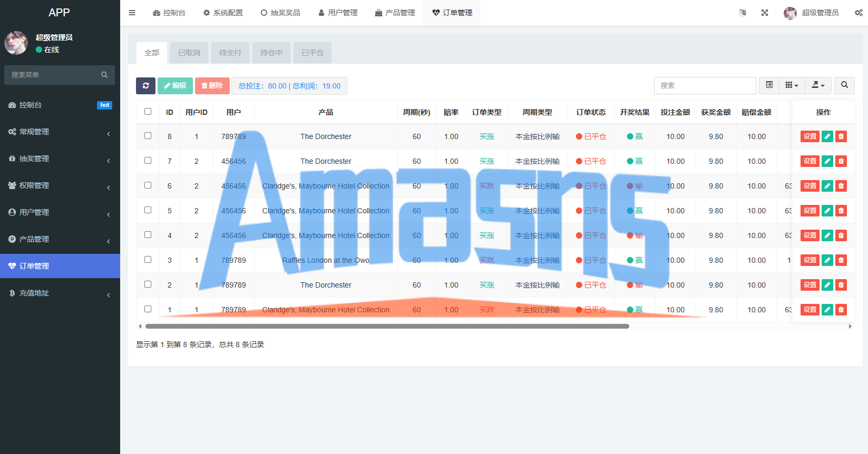Check the checkbox for order ID 1

(148, 309)
